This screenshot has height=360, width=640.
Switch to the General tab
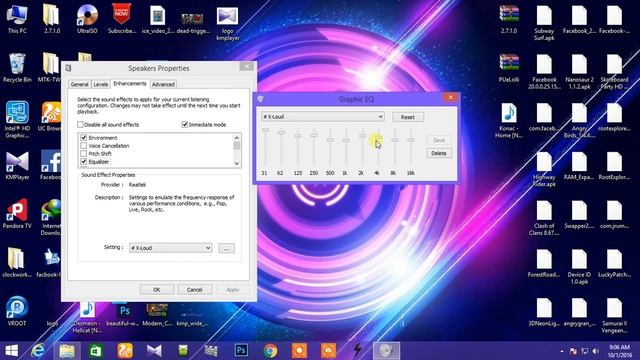tap(79, 84)
